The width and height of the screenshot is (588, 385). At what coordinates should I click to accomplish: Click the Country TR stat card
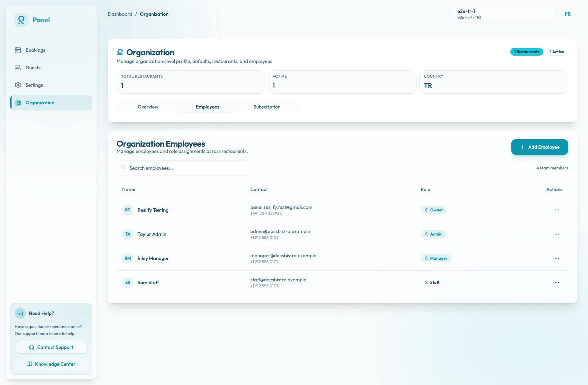pos(493,82)
